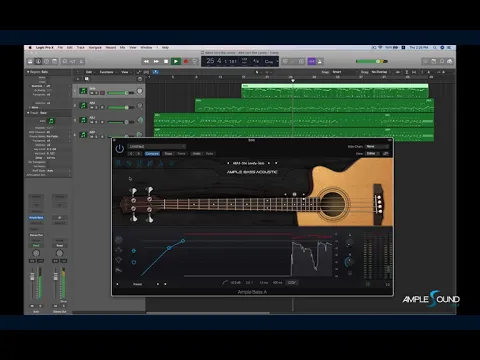Click Redo button in plugin header
The height and width of the screenshot is (360, 480).
209,154
